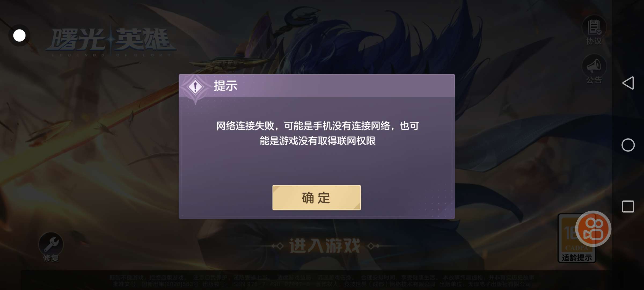Click the 修复 label under wrench

pyautogui.click(x=51, y=258)
